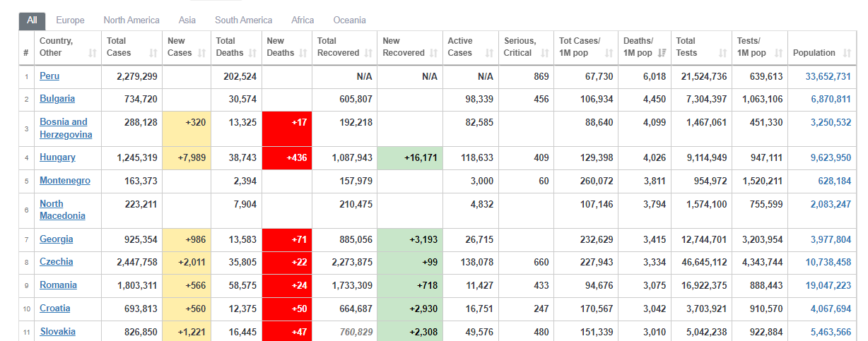868x341 pixels.
Task: Toggle Deaths/1M pop sort order icon
Action: click(662, 53)
